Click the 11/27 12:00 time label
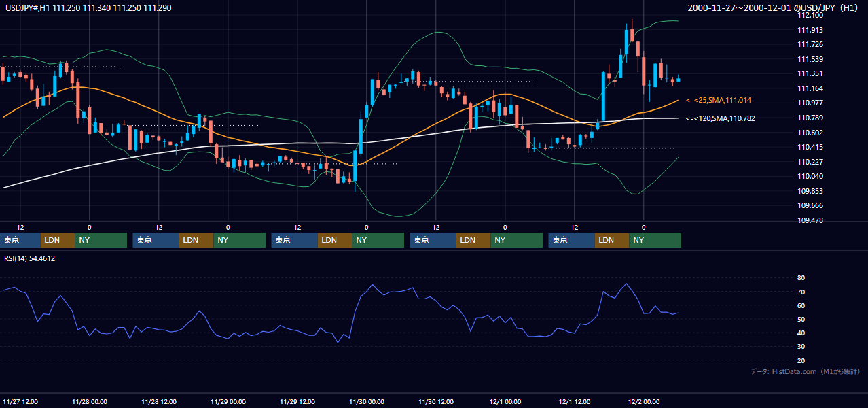This screenshot has width=868, height=408. tap(20, 401)
